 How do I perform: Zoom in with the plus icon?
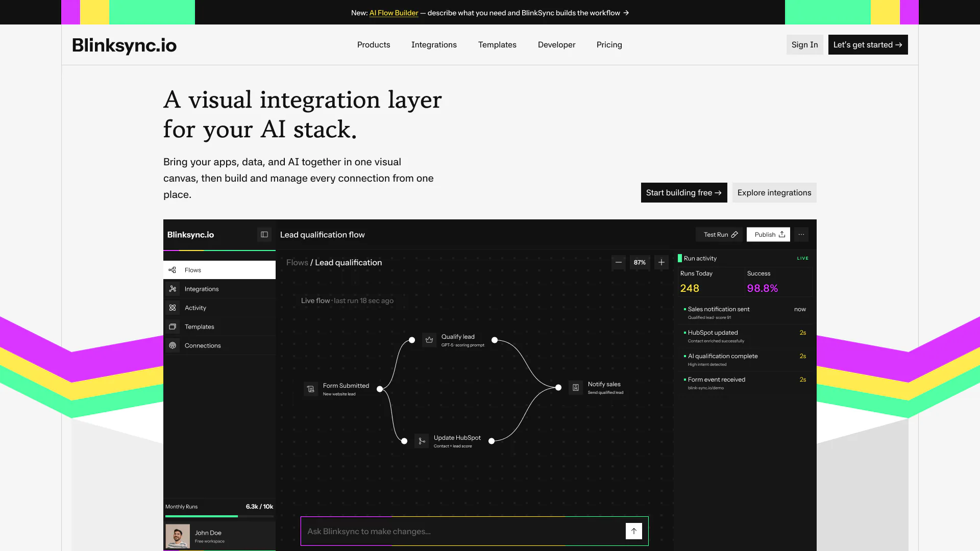661,262
